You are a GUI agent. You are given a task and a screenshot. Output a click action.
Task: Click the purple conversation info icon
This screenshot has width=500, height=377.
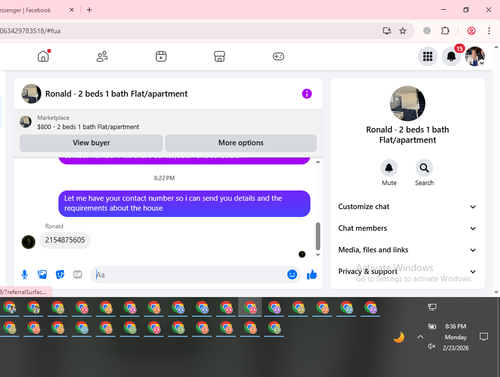(307, 94)
